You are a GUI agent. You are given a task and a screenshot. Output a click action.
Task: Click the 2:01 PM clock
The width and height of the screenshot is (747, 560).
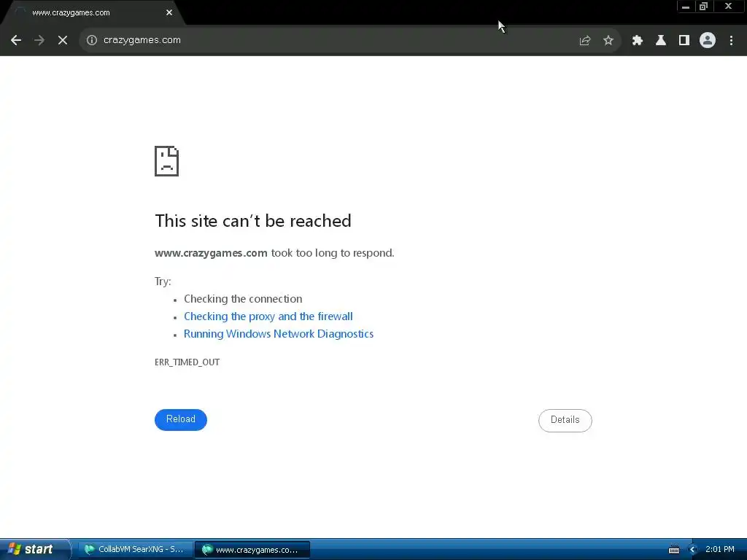(x=720, y=550)
